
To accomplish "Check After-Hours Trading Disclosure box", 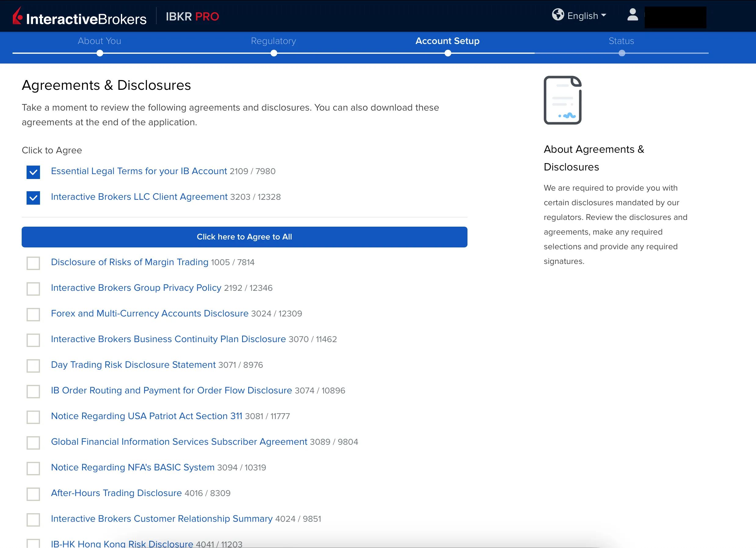I will click(x=33, y=494).
